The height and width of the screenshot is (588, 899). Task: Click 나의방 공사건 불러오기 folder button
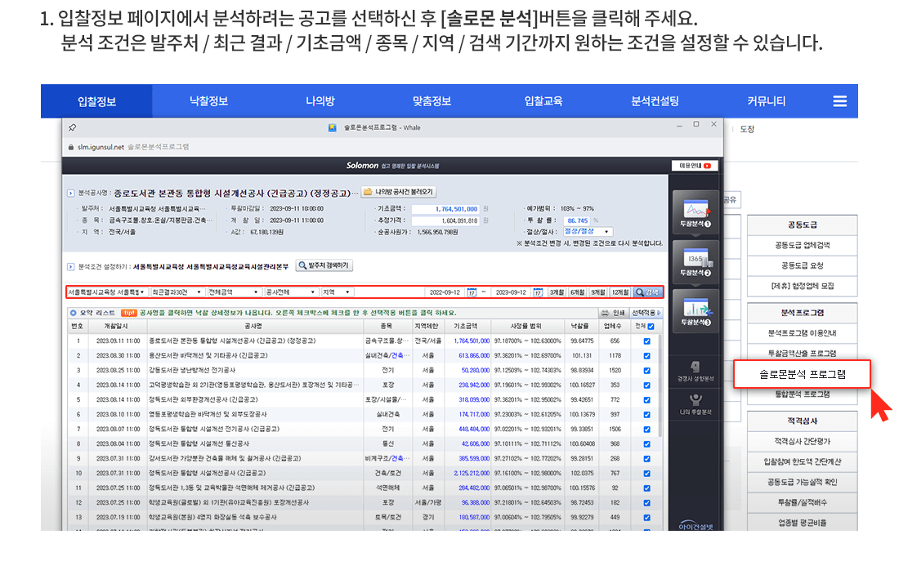coord(399,192)
